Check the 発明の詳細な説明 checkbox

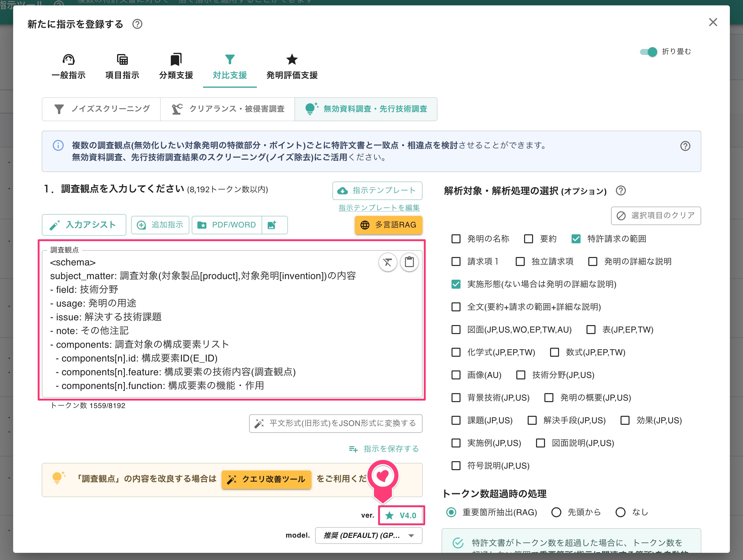pyautogui.click(x=592, y=261)
